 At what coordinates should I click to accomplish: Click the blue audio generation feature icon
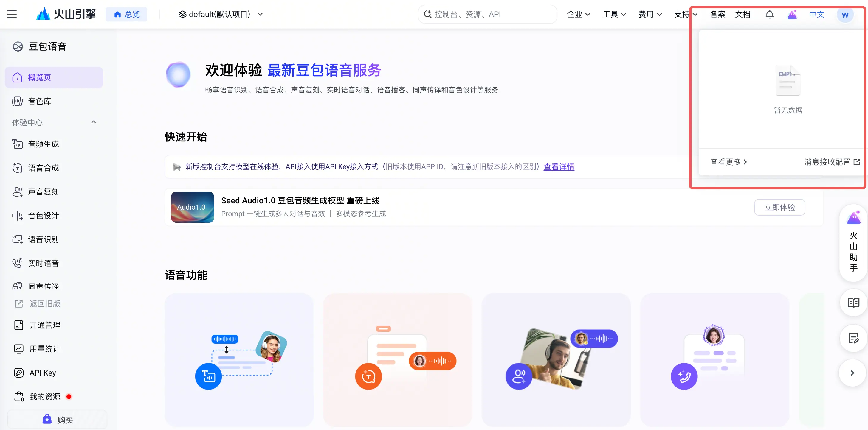tap(208, 376)
